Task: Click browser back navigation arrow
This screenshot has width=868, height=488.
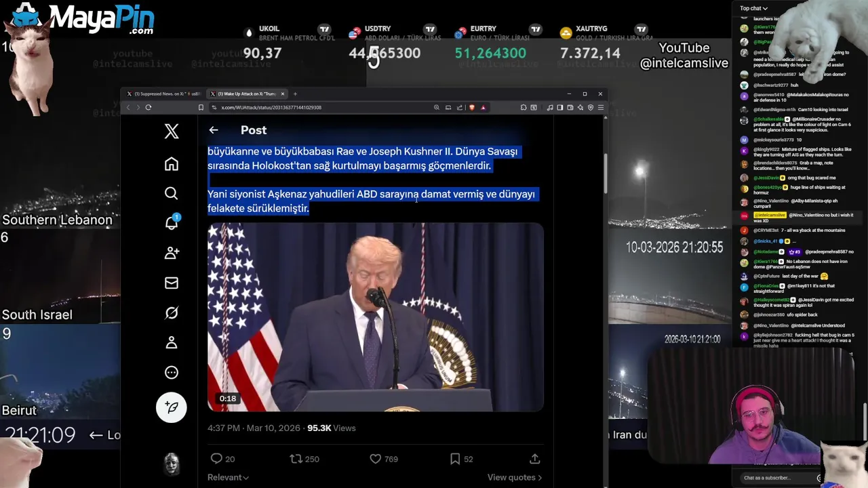Action: point(128,107)
